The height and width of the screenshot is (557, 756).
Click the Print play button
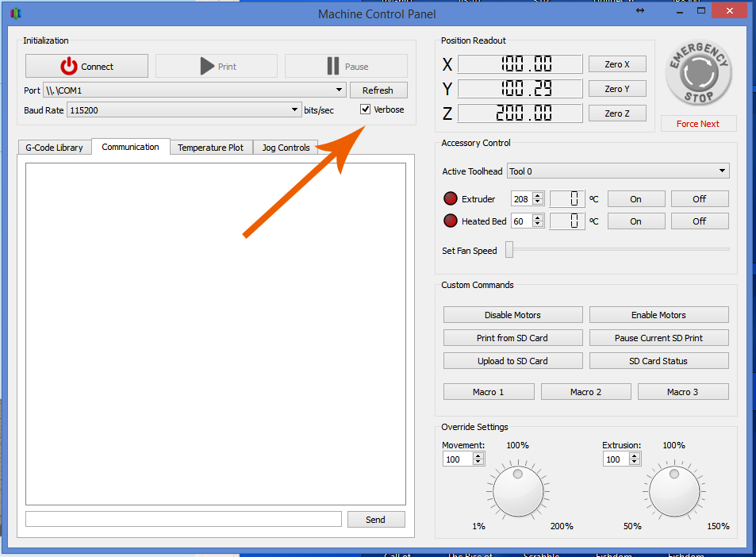coord(217,67)
